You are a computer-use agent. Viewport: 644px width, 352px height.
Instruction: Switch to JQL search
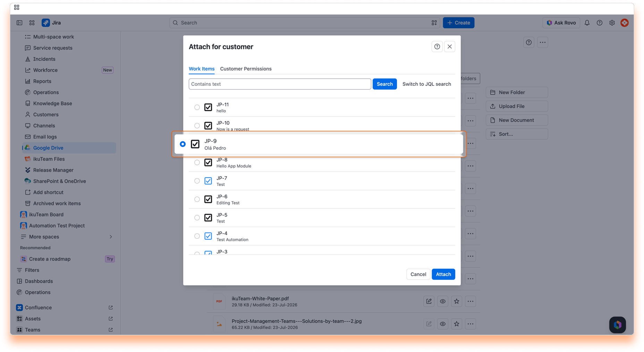click(426, 84)
